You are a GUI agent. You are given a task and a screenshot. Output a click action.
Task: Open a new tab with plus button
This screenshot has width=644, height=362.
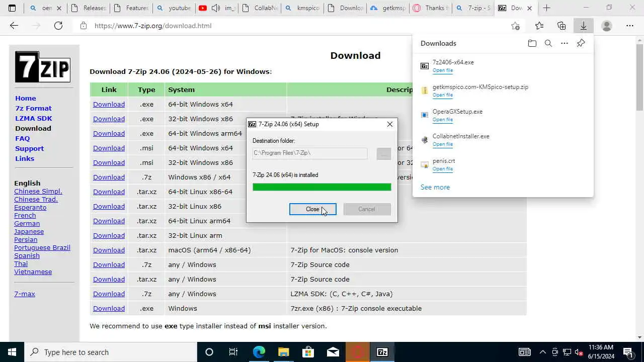547,8
